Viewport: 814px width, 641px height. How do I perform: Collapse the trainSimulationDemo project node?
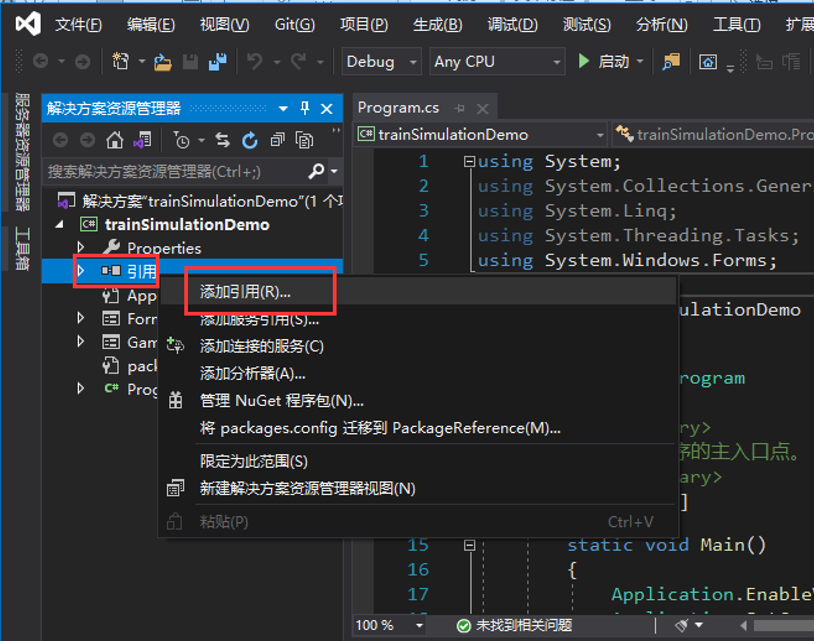click(x=60, y=224)
